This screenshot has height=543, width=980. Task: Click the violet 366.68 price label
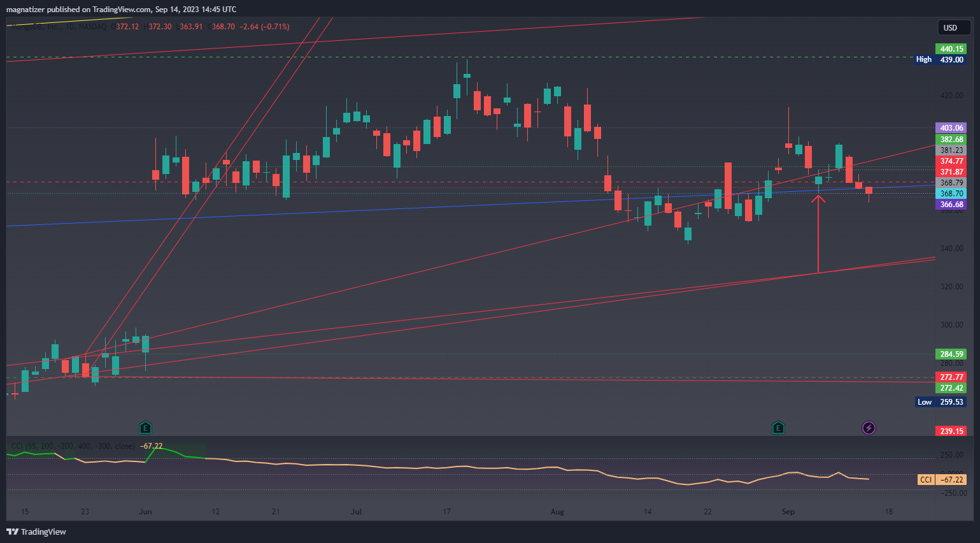951,205
